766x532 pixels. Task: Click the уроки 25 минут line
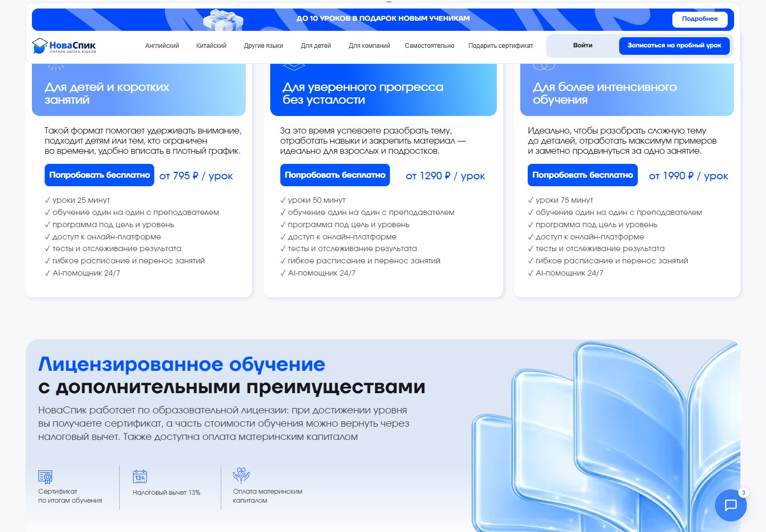(x=78, y=200)
